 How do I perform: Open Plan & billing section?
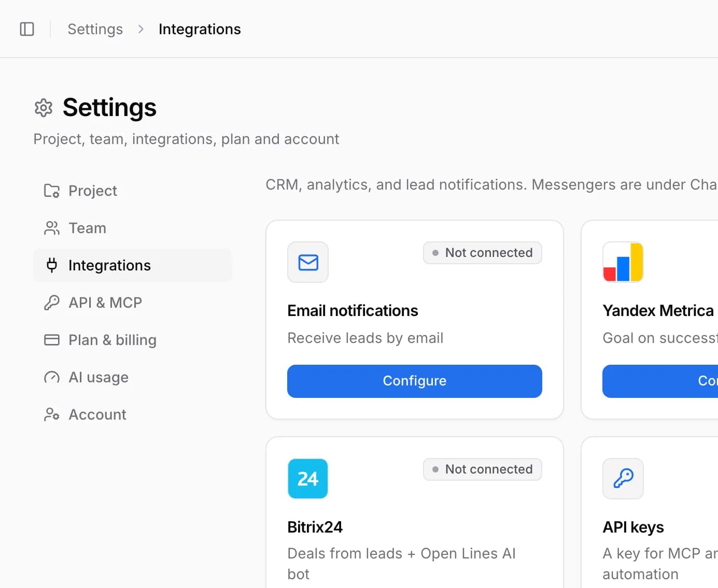[133, 340]
